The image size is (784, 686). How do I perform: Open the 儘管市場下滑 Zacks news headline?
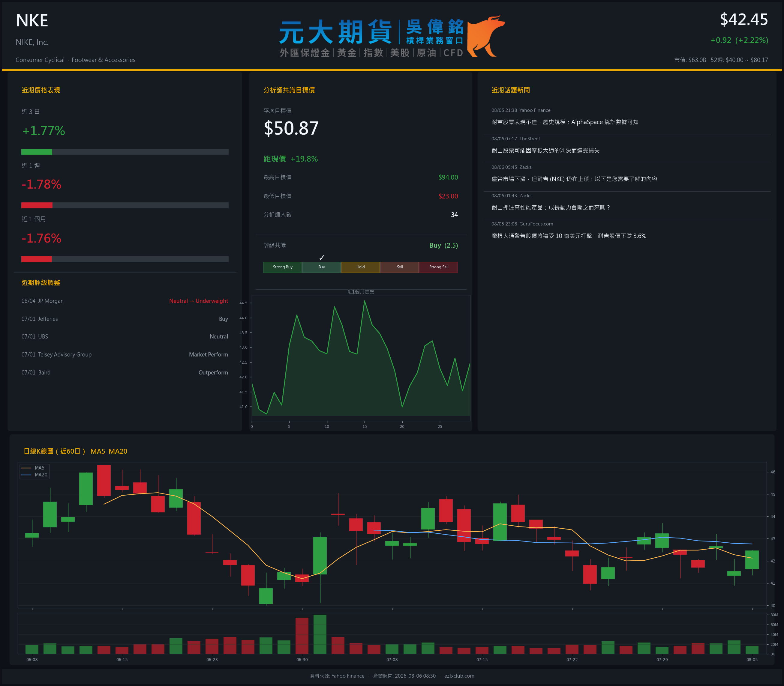tap(574, 179)
